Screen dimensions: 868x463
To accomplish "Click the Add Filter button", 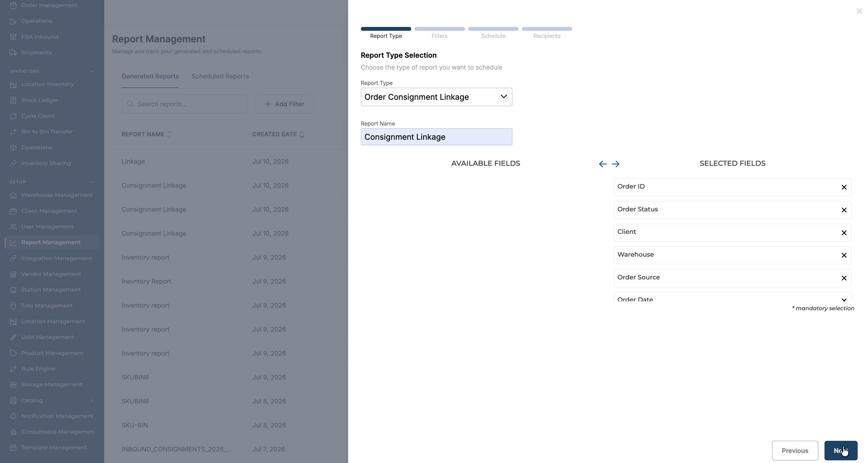I will click(284, 104).
